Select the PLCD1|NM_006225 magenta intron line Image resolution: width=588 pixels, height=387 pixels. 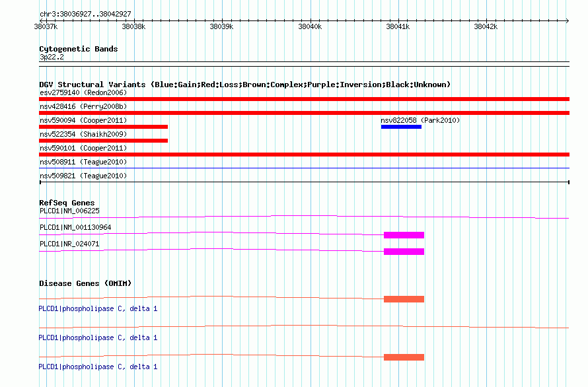(x=304, y=217)
